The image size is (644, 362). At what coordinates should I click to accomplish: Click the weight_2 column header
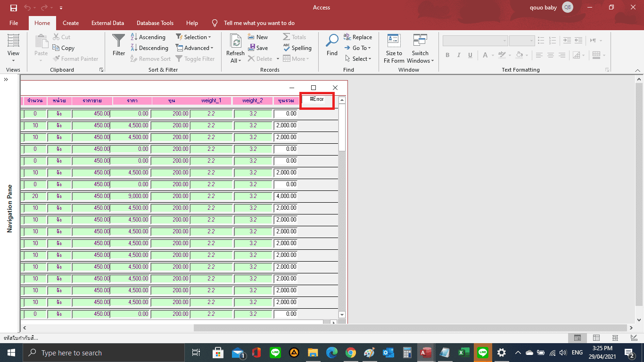point(252,100)
